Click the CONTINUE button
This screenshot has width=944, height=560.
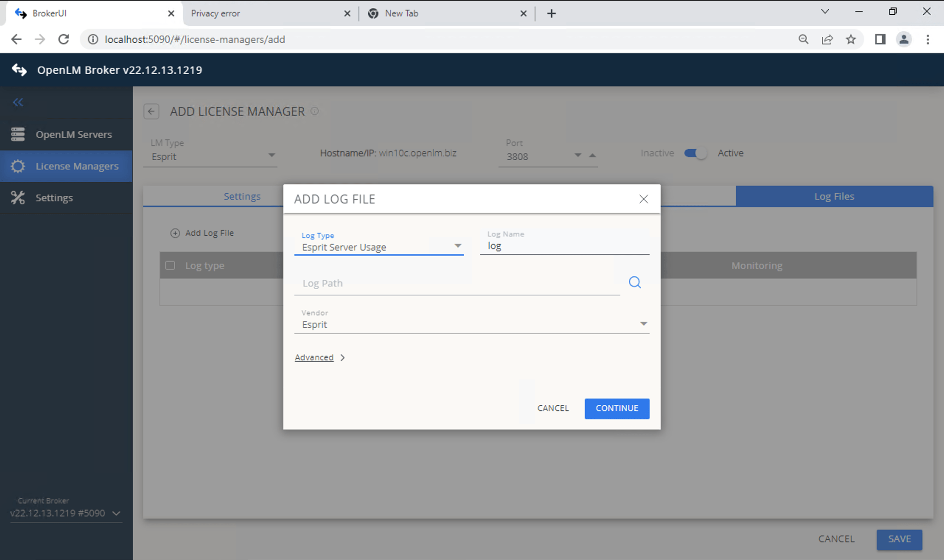coord(616,408)
